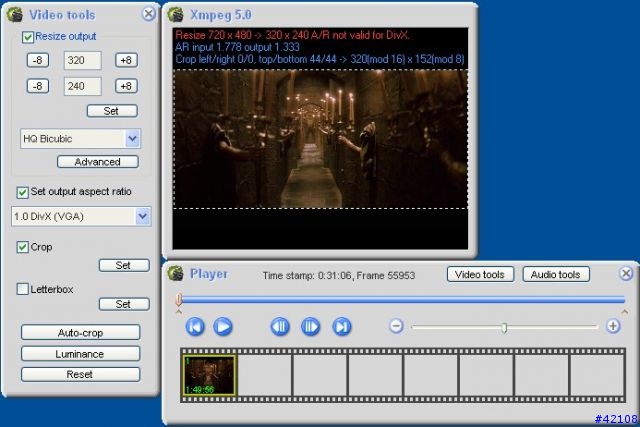
Task: Close the Video tools panel
Action: (149, 14)
